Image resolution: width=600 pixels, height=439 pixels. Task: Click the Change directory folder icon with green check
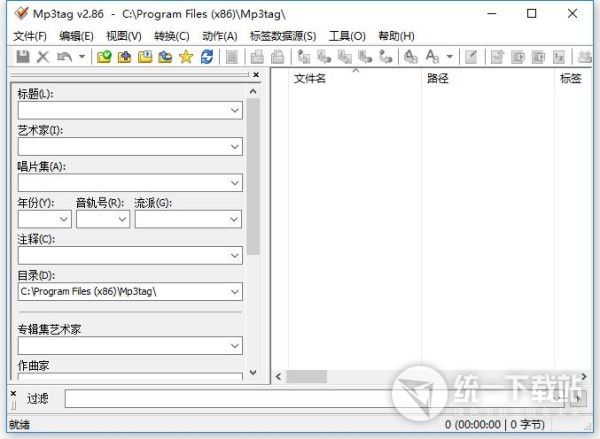(104, 57)
